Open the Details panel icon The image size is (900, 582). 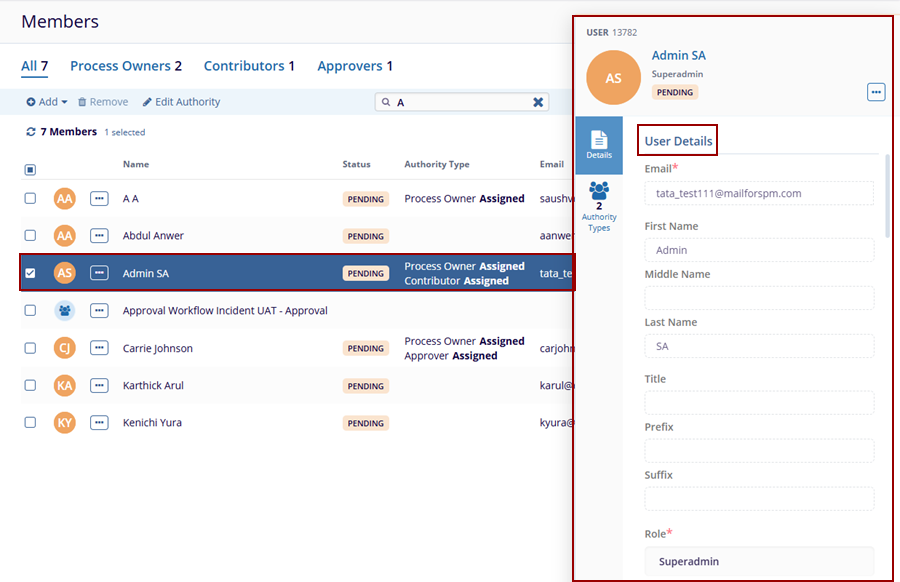(x=599, y=144)
